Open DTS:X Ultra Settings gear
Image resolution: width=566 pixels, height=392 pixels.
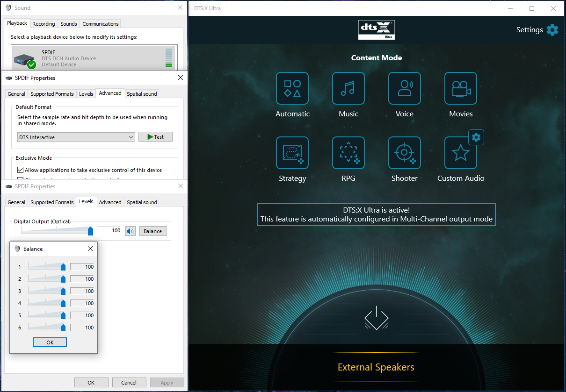coord(552,30)
